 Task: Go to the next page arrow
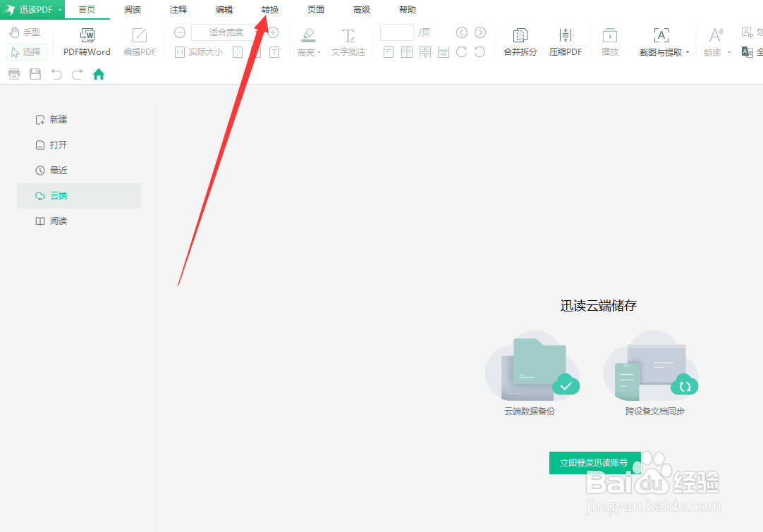click(480, 32)
